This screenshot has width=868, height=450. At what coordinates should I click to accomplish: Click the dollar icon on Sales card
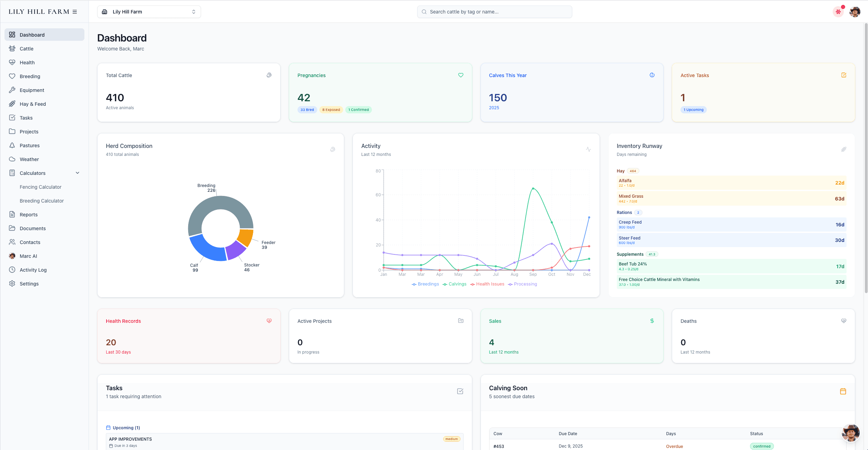coord(652,321)
